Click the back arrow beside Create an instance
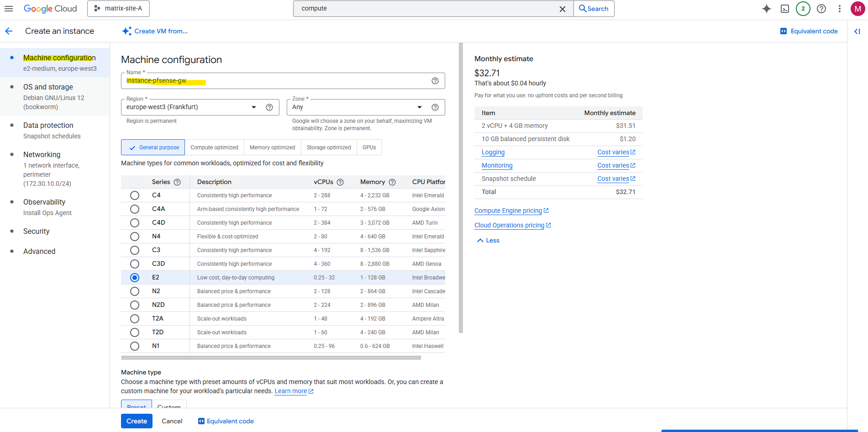 click(9, 31)
